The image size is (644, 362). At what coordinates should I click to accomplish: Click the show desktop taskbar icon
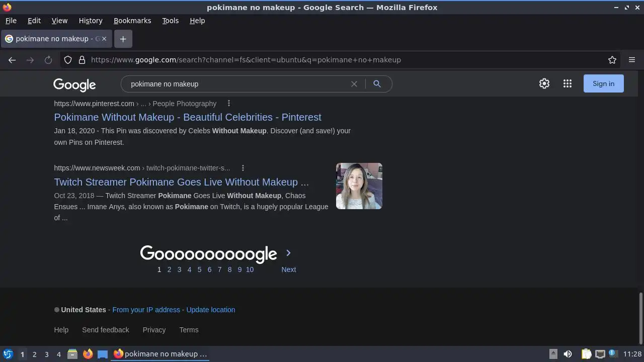[x=103, y=354]
